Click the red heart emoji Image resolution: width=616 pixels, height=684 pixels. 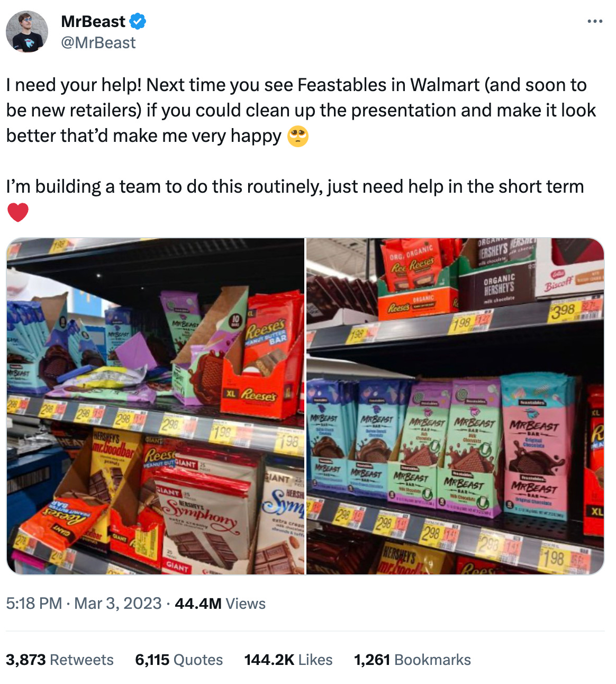(18, 212)
